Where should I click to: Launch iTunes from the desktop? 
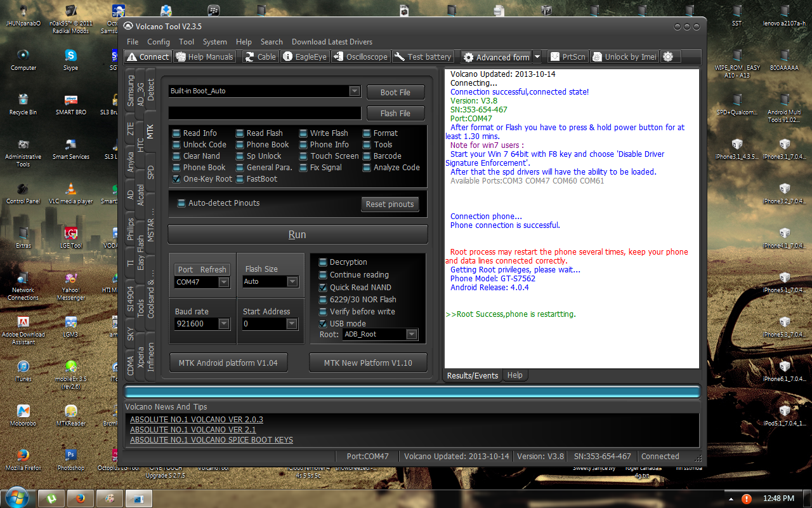point(23,370)
